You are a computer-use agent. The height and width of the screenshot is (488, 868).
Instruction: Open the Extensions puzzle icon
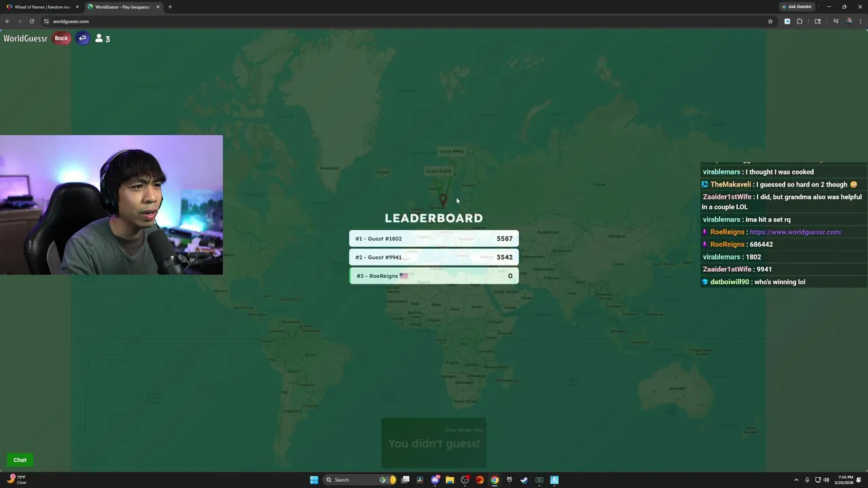(x=800, y=21)
